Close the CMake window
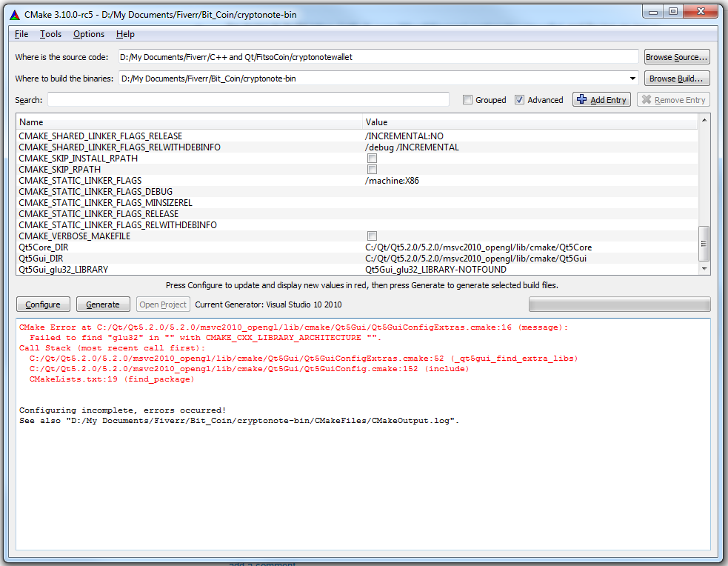The width and height of the screenshot is (728, 566). 701,12
